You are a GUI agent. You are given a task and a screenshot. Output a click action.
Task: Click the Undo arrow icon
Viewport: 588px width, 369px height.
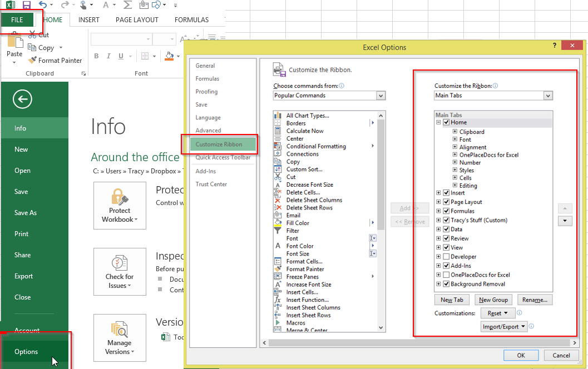pos(43,5)
